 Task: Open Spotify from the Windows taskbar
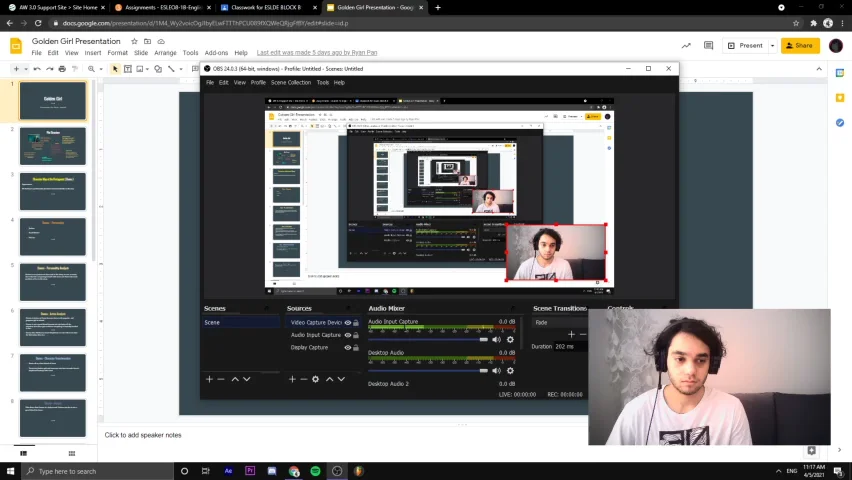coord(315,471)
